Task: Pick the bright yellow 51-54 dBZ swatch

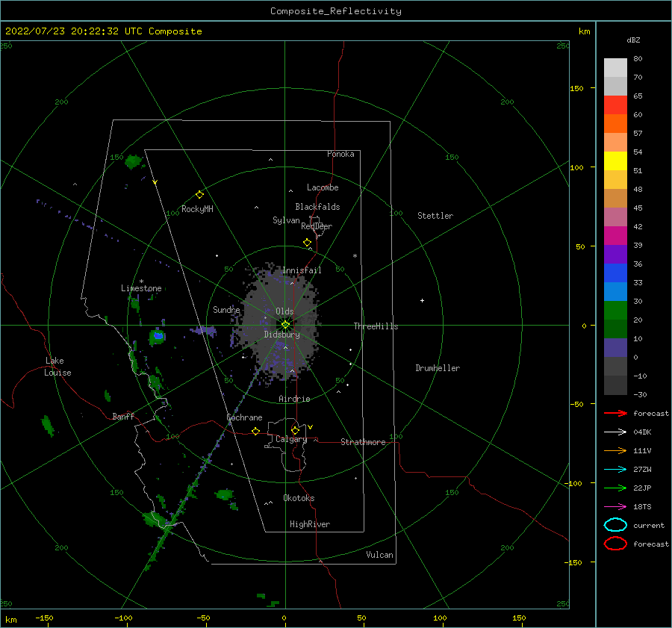Action: click(615, 161)
